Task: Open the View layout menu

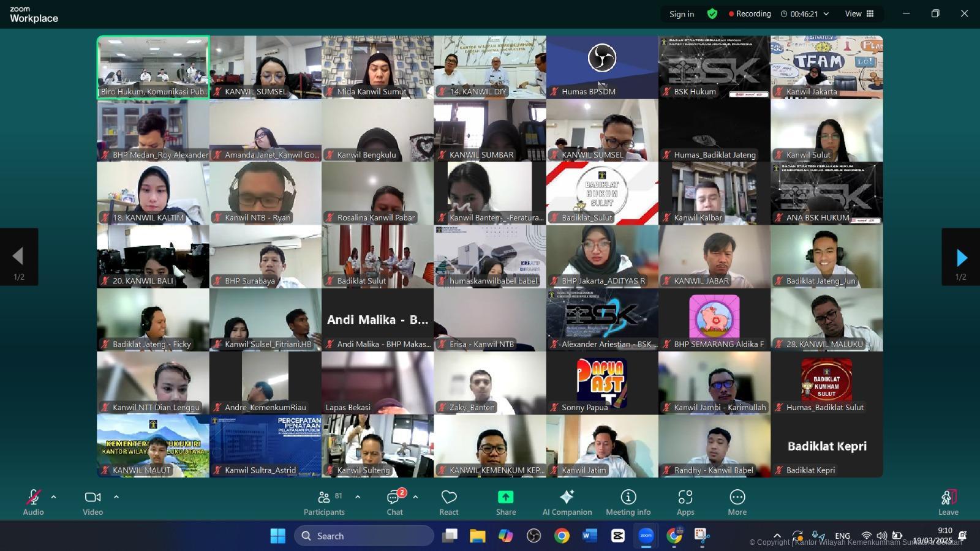Action: coord(859,13)
